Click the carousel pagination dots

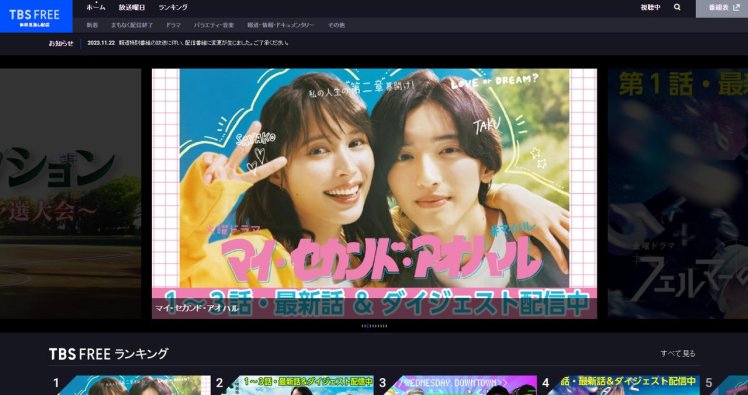pyautogui.click(x=374, y=326)
